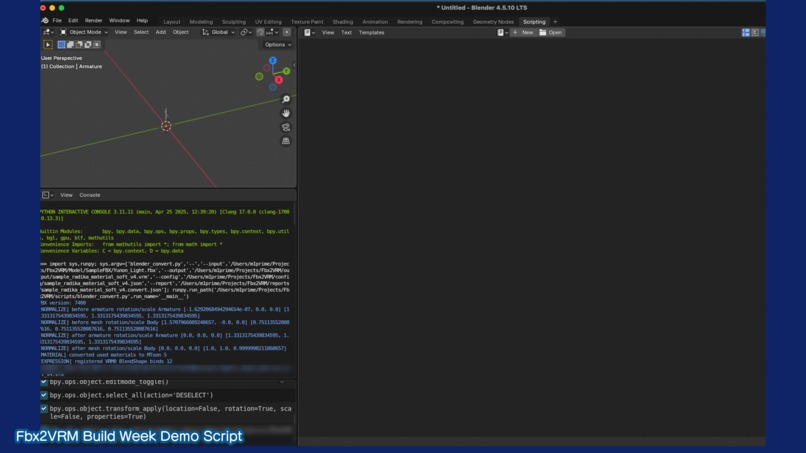Image resolution: width=806 pixels, height=453 pixels.
Task: Open the pivot point dropdown
Action: 246,32
